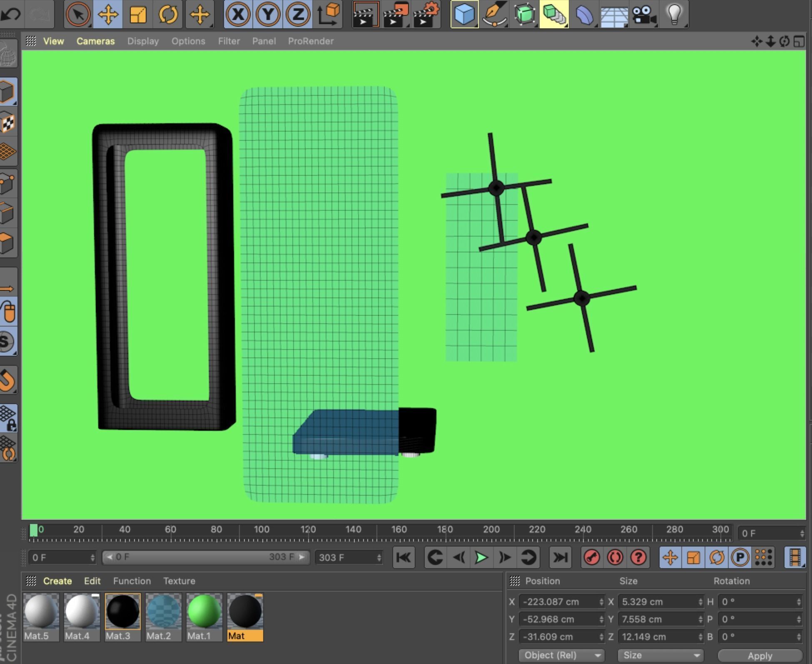Click the Cube primitive icon
This screenshot has height=664, width=812.
coord(464,14)
